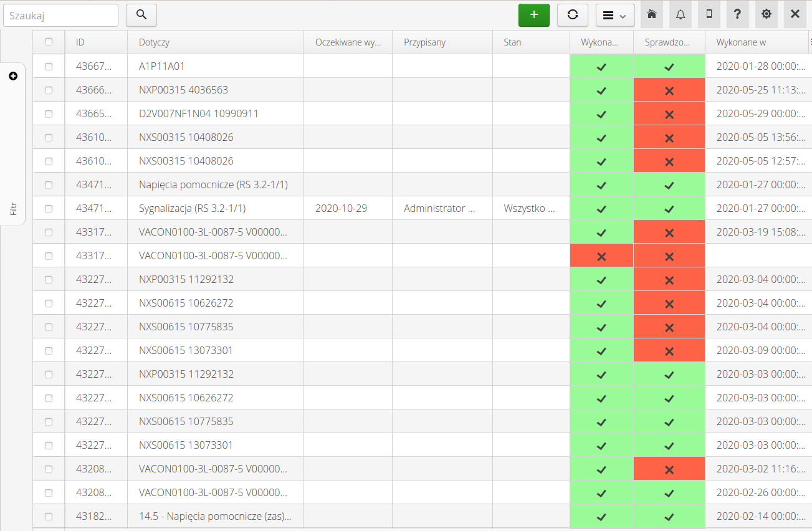Click the plus icon above Filtr
Screen dimensions: 812x531
[x=13, y=76]
